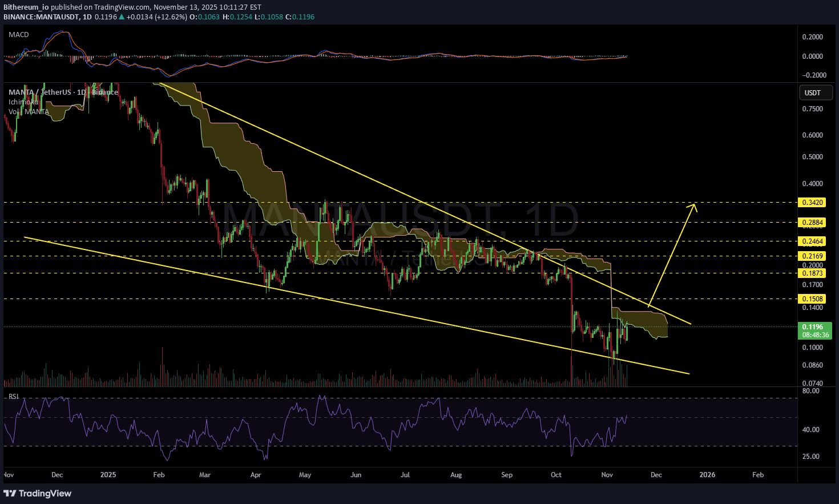Select the 0.1873 price level label
Screen dimensions: 839x504
[812, 273]
